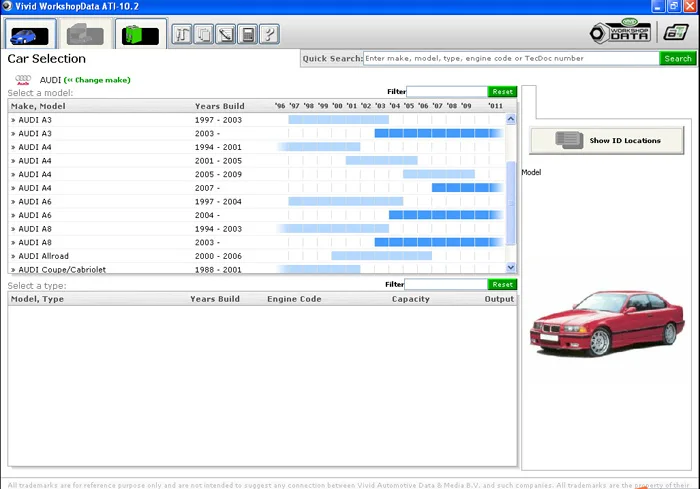The height and width of the screenshot is (489, 700).
Task: Click the lift/jack tool toolbar icon
Action: (x=182, y=34)
